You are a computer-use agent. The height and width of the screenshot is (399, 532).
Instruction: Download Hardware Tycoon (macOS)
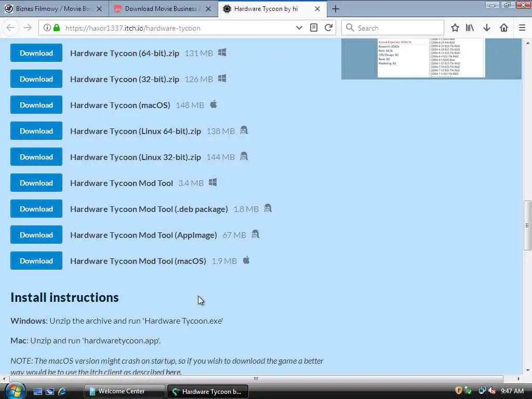click(36, 105)
